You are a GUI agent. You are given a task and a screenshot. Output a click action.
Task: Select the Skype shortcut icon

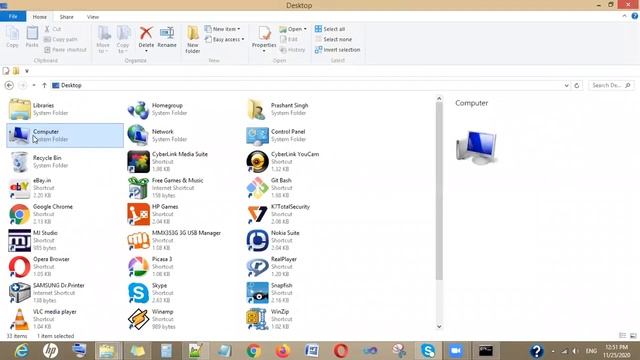pyautogui.click(x=138, y=293)
